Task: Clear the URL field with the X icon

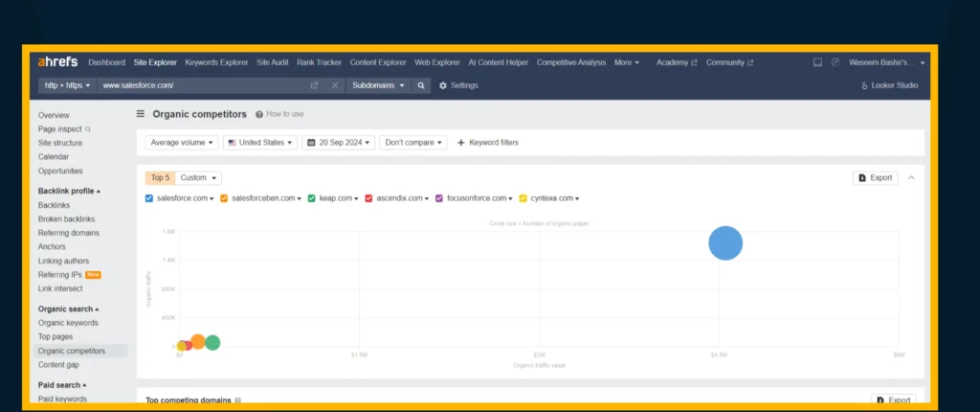Action: point(335,85)
